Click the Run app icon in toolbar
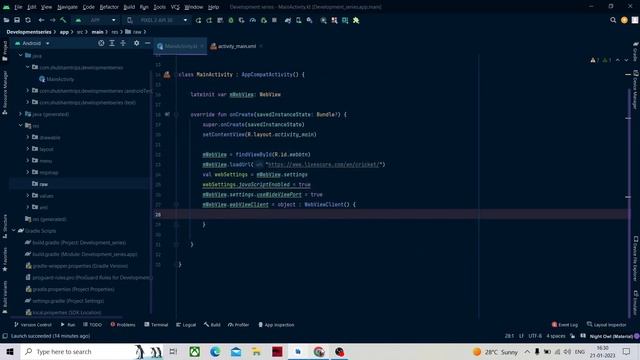The image size is (640, 360). click(x=198, y=20)
